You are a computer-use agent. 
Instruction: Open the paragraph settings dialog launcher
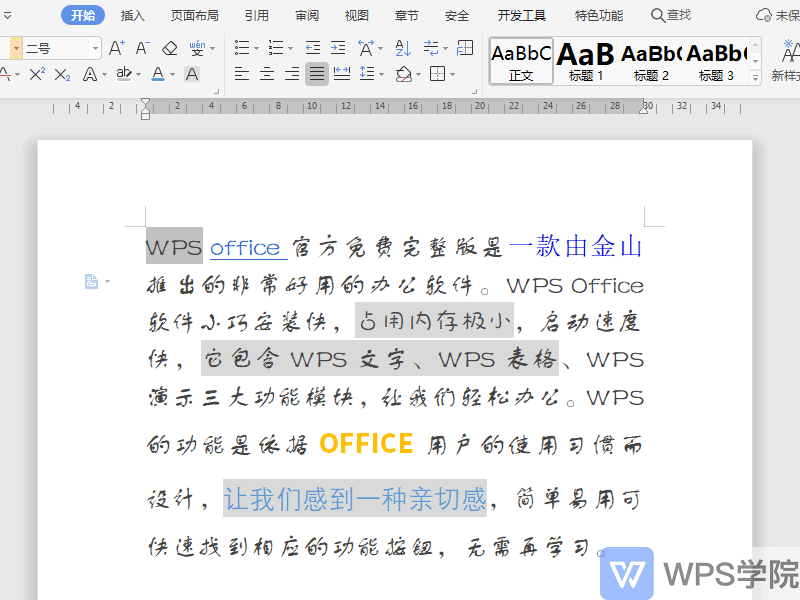coord(474,92)
